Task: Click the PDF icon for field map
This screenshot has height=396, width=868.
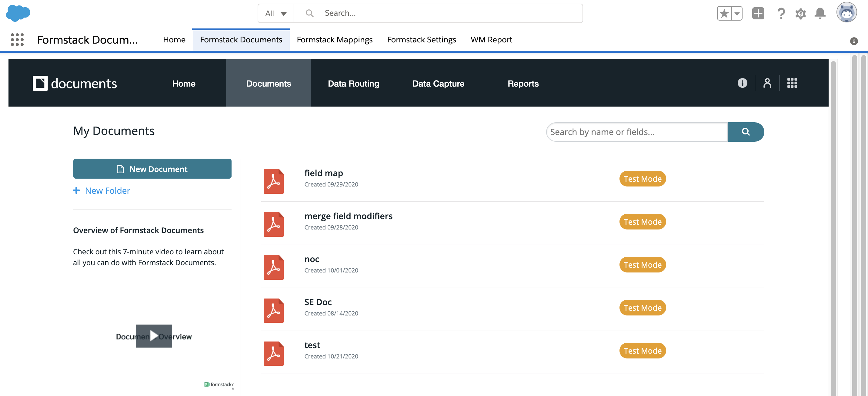Action: (273, 181)
